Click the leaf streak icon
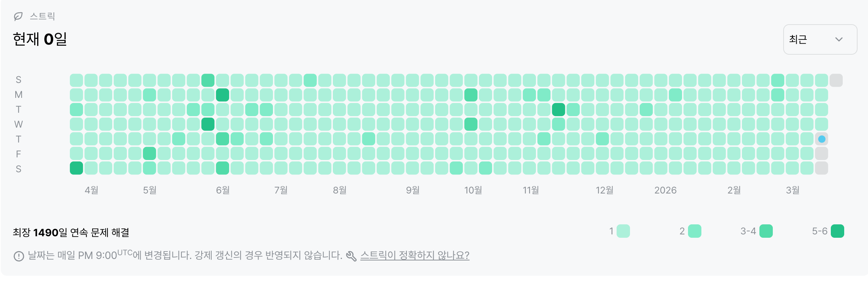 pyautogui.click(x=18, y=16)
